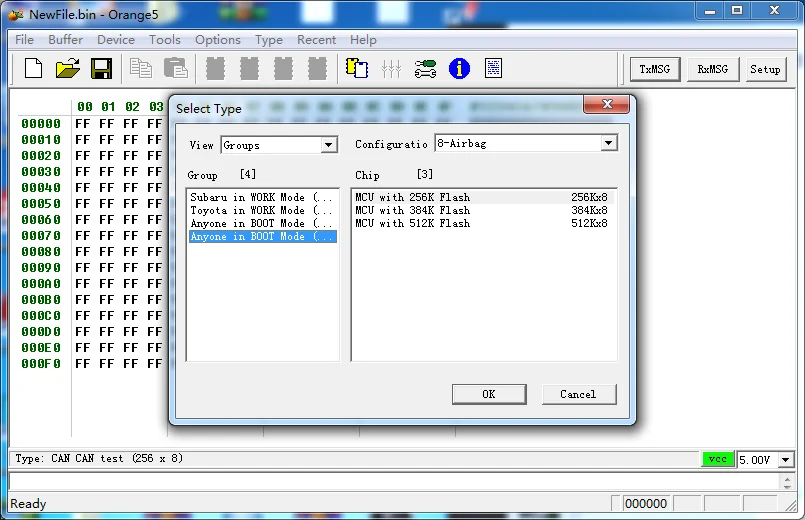Click hex address row 000F0
This screenshot has height=520, width=805.
point(41,363)
